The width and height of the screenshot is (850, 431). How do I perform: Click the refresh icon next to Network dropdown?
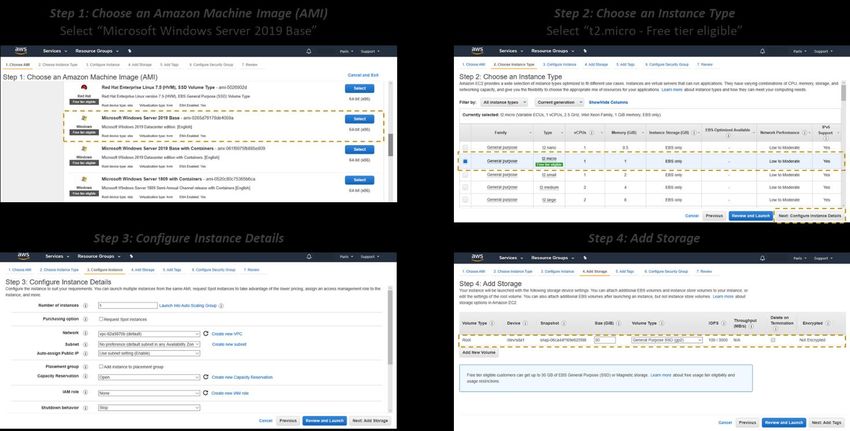pos(206,333)
